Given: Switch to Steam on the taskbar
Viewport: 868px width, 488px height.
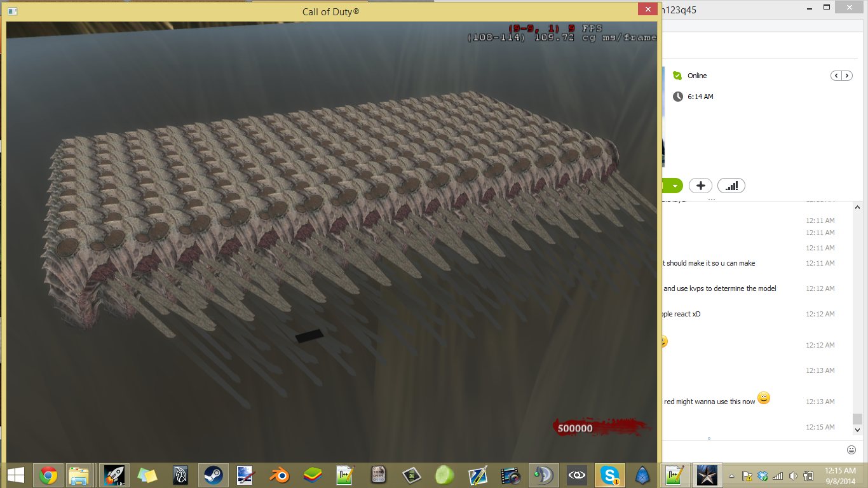Looking at the screenshot, I should tap(213, 475).
